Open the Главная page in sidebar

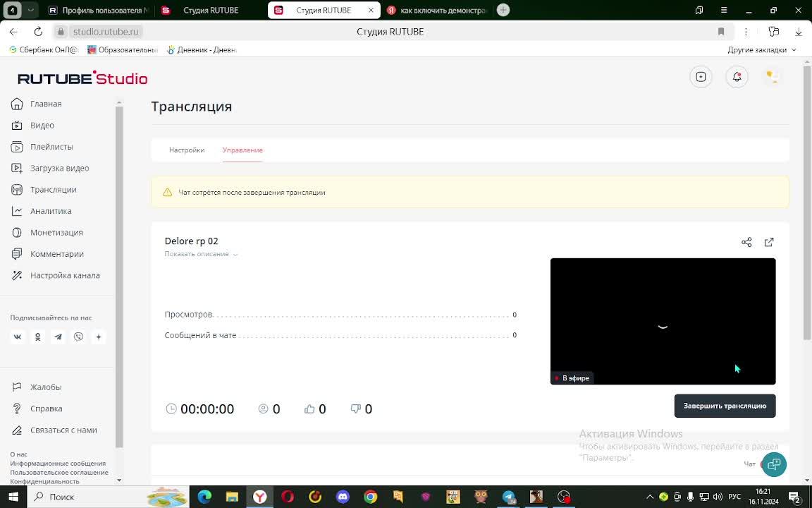36,104
